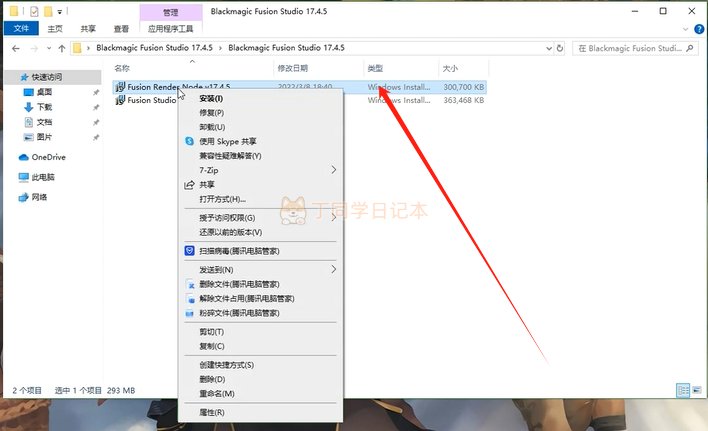The image size is (708, 431).
Task: Open Explorer help question mark
Action: tap(699, 29)
